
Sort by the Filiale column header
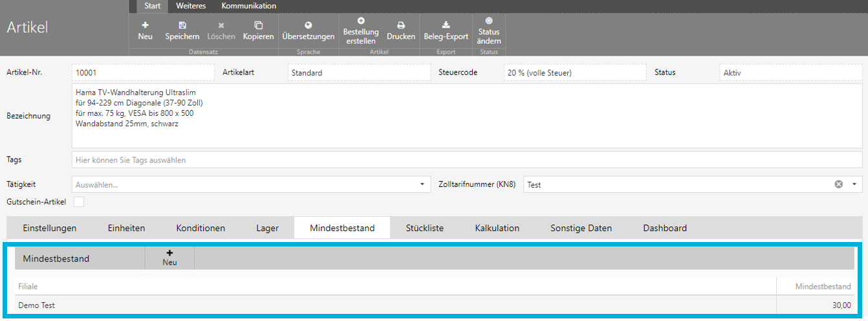coord(395,286)
